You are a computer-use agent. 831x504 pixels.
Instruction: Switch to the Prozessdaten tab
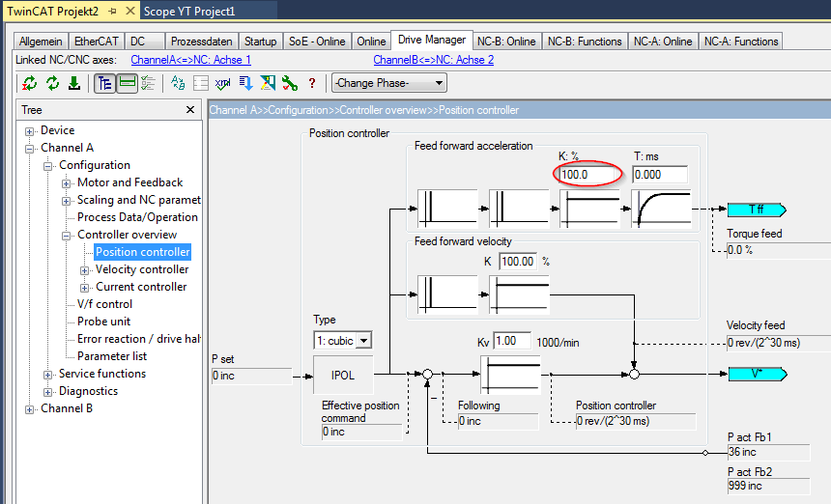click(201, 42)
